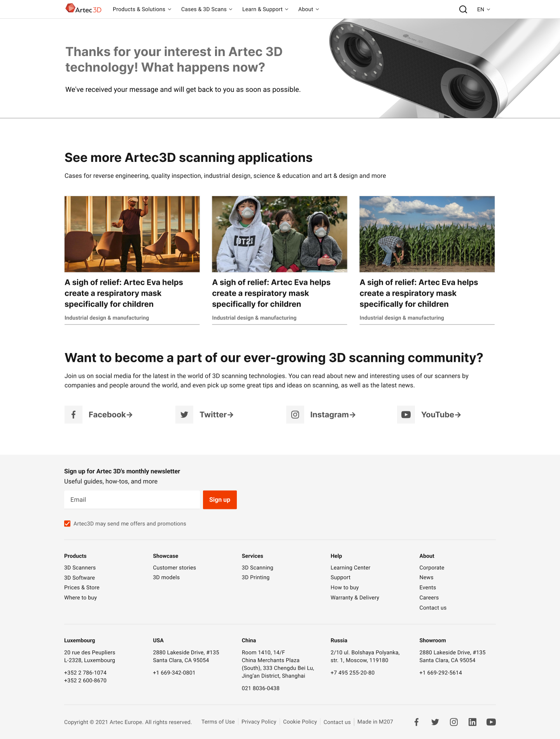Open footer link Corporate

click(432, 568)
